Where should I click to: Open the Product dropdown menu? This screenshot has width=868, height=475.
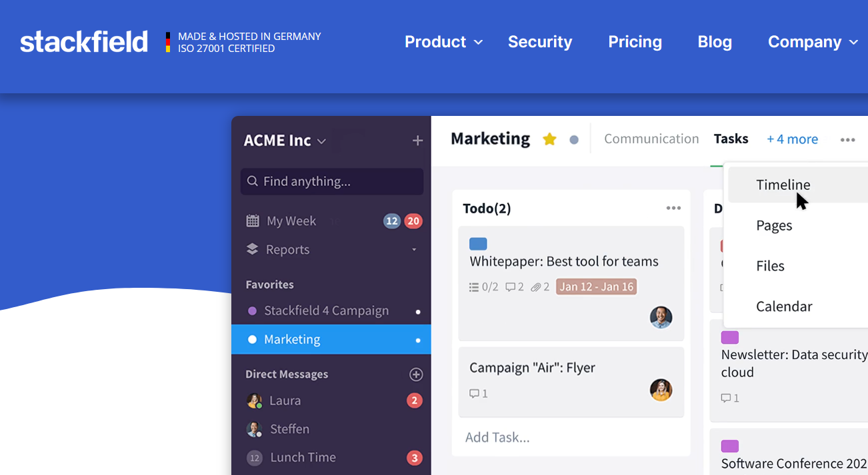[x=443, y=42]
